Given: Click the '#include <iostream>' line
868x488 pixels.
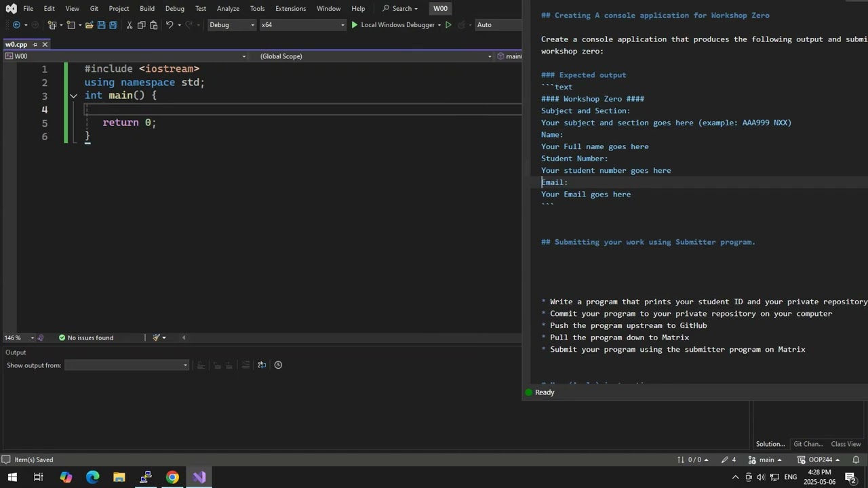Looking at the screenshot, I should pos(142,68).
